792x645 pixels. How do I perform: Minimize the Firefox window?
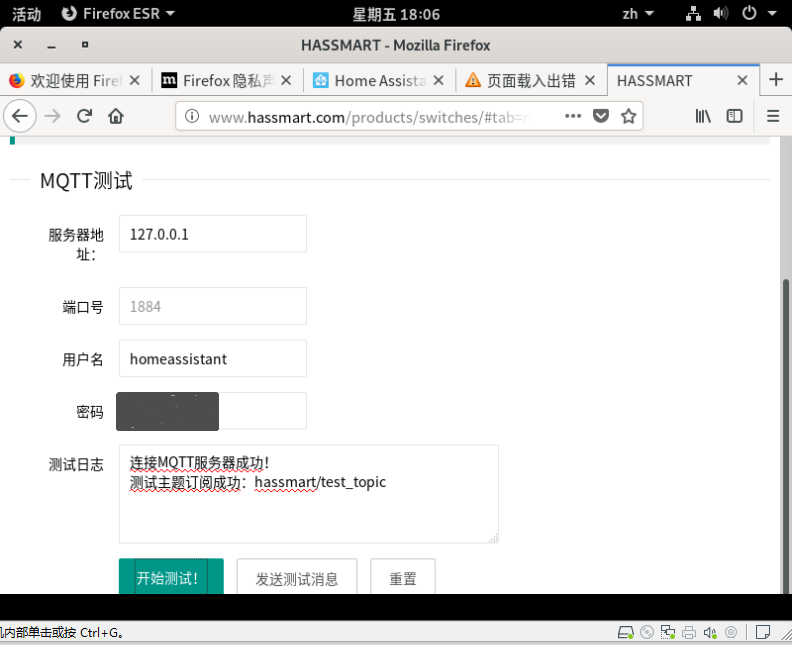pyautogui.click(x=51, y=45)
